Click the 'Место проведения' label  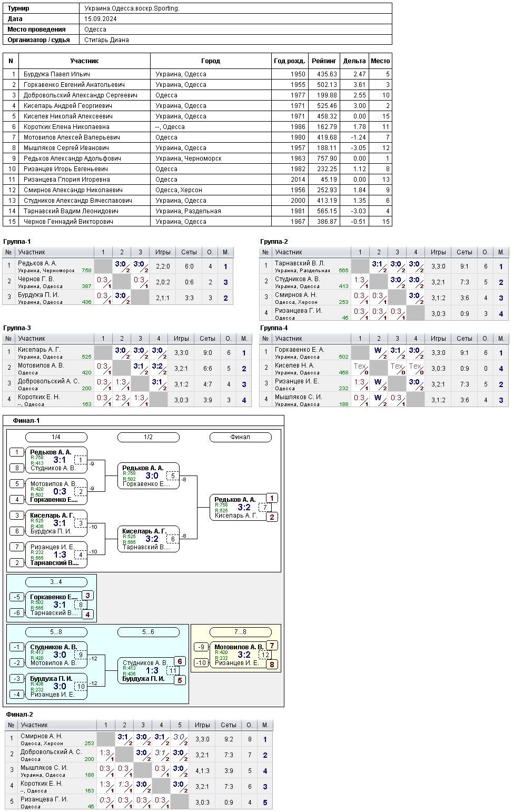37,29
